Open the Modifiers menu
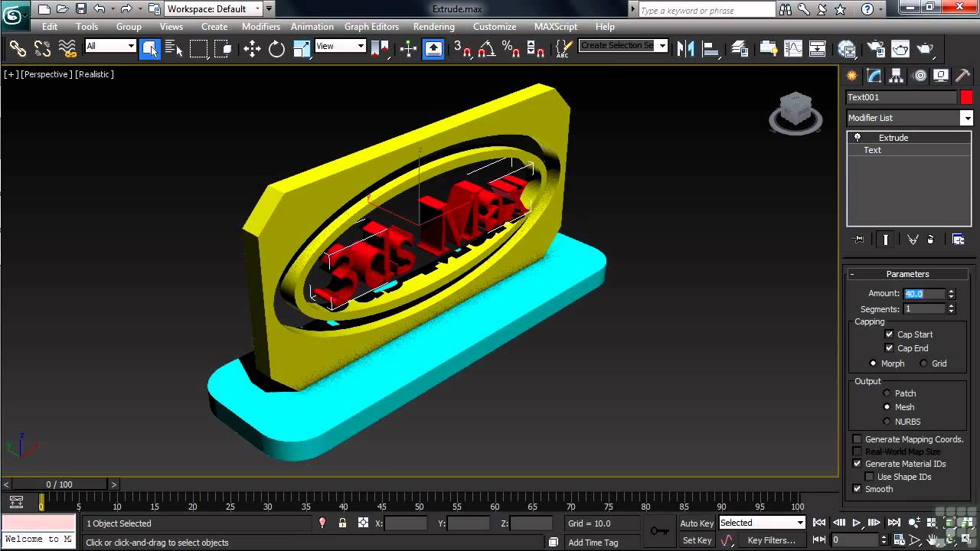The width and height of the screenshot is (980, 551). 261,27
